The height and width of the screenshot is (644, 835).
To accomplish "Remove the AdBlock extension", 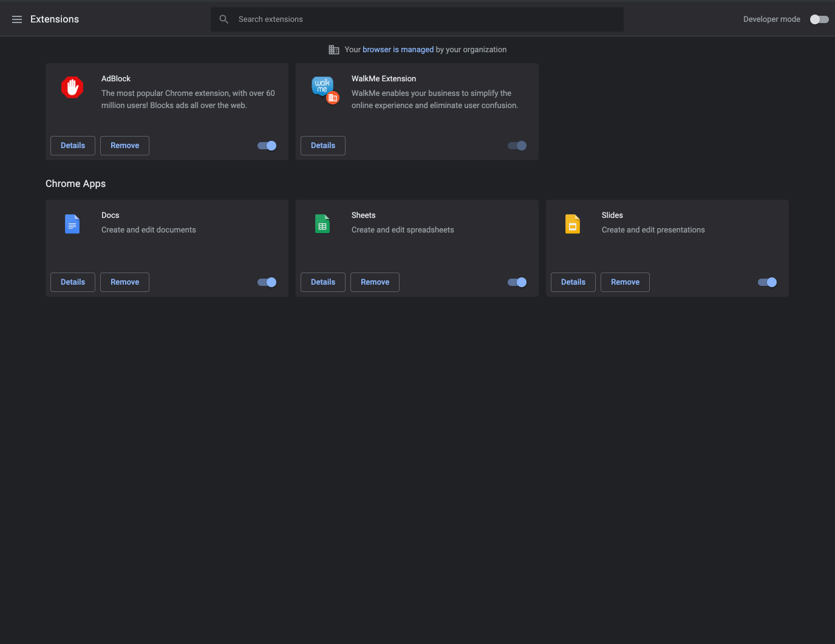I will [124, 146].
